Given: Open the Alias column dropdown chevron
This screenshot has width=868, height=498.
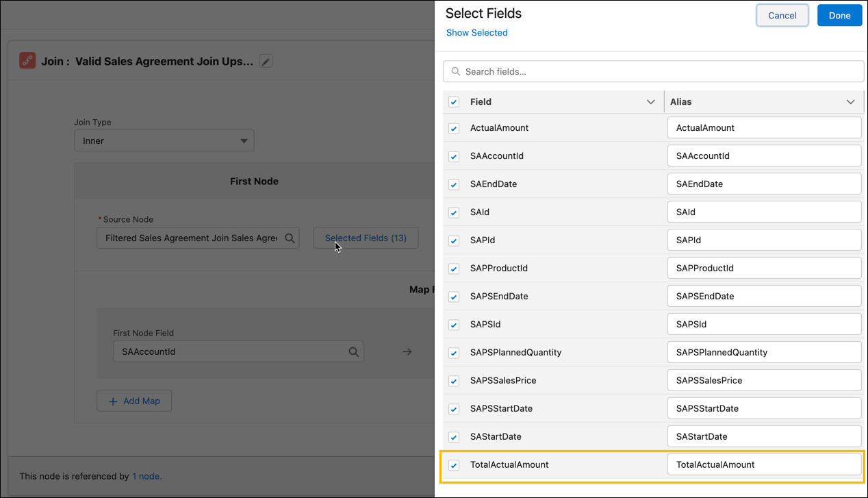Looking at the screenshot, I should point(851,101).
